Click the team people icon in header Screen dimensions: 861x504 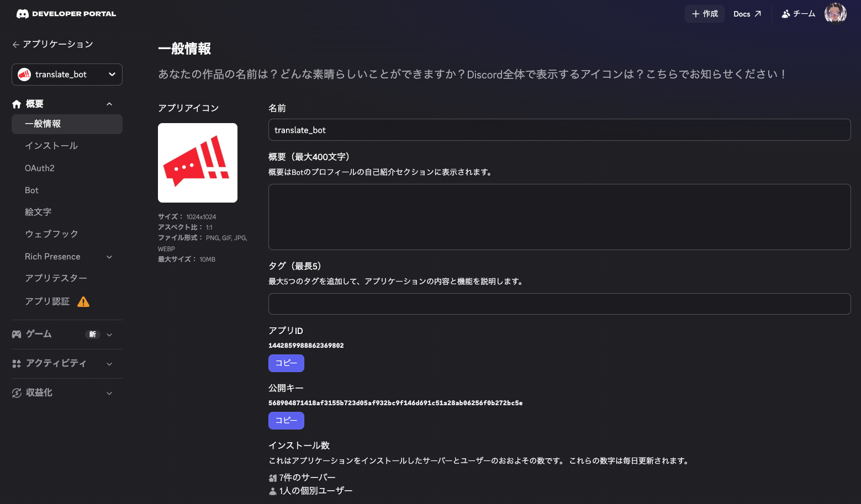786,14
